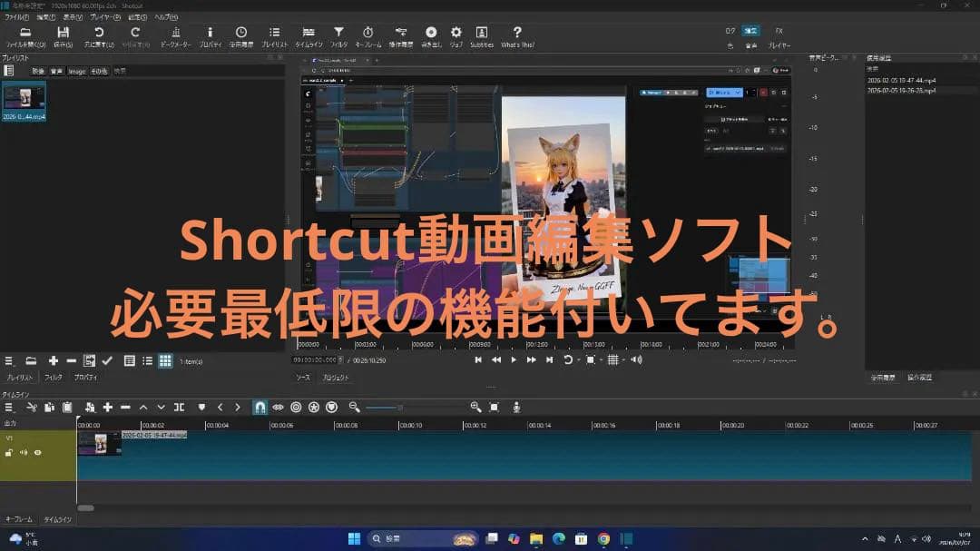Cut the clip with timeline scissors icon

click(31, 408)
